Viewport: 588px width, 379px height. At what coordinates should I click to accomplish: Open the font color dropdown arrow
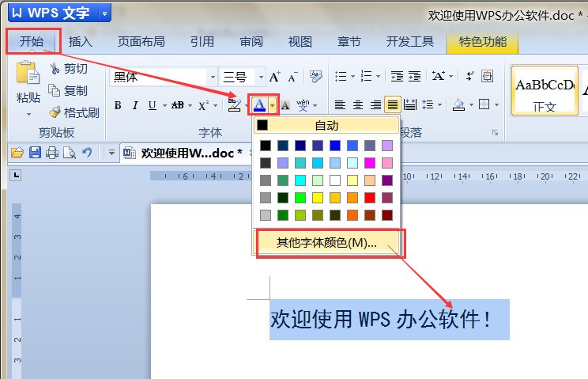273,105
